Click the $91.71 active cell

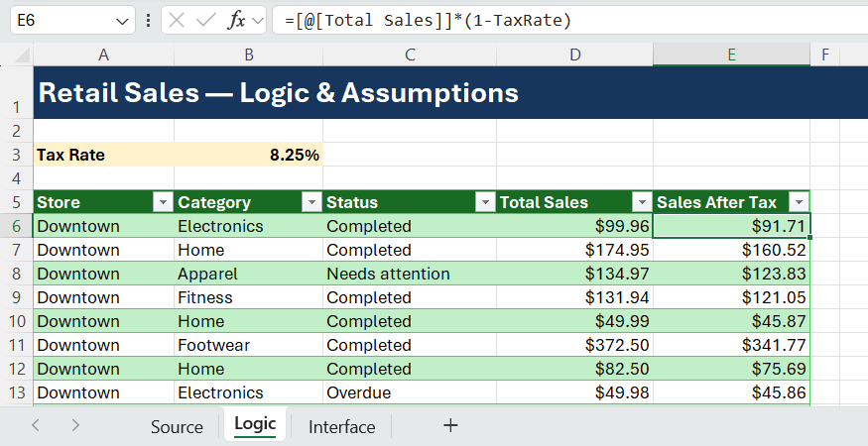pyautogui.click(x=731, y=226)
